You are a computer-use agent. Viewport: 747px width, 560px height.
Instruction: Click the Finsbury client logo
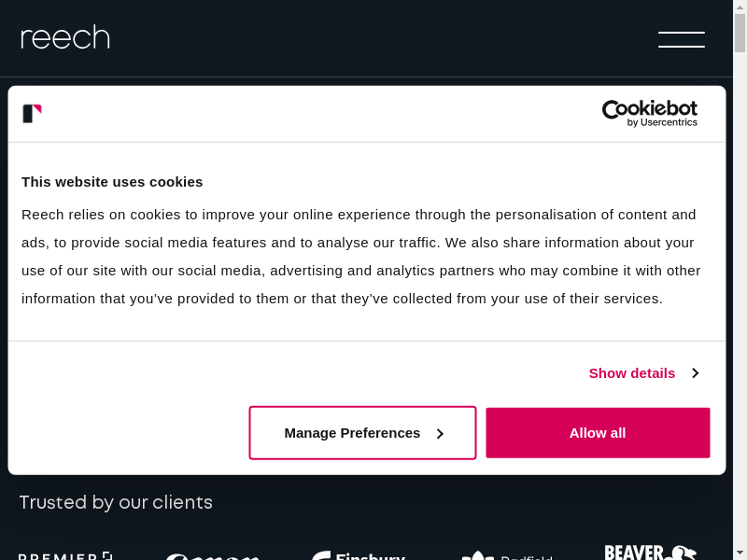click(359, 555)
